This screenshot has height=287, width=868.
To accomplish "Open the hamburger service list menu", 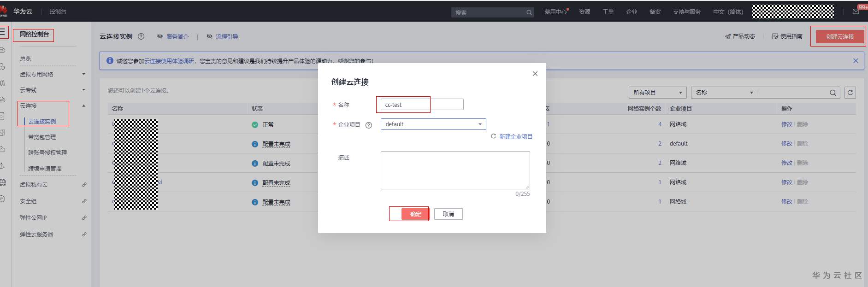I will click(3, 32).
